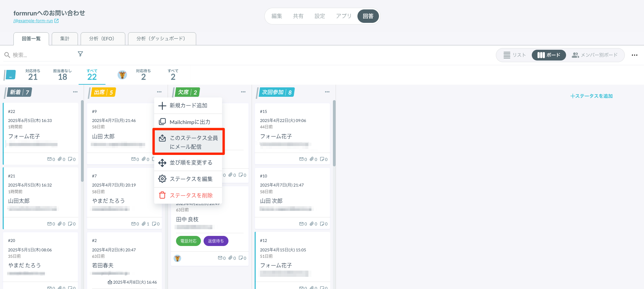
Task: Open card #22 フォーム花子
Action: coord(41,133)
